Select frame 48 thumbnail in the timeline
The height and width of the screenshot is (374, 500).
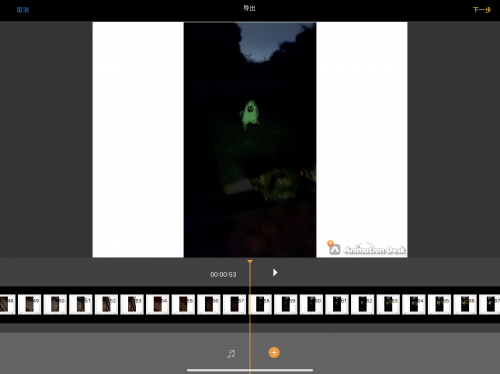coord(7,304)
